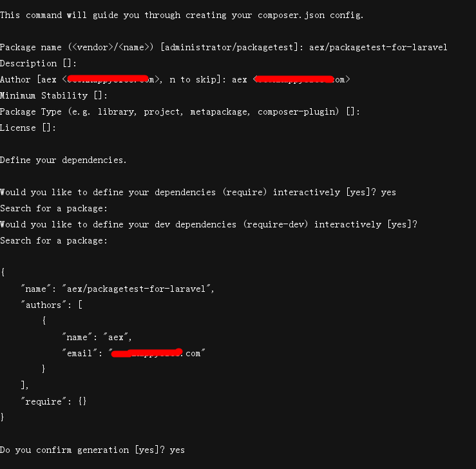Click the 'composer.json config' intro line
Image resolution: width=476 pixels, height=469 pixels.
[x=182, y=15]
